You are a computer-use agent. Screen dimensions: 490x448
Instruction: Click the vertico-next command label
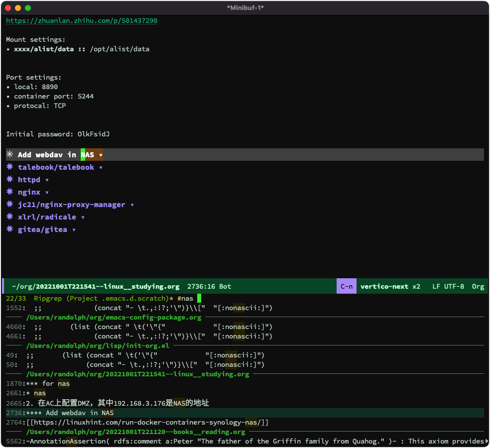pyautogui.click(x=384, y=287)
